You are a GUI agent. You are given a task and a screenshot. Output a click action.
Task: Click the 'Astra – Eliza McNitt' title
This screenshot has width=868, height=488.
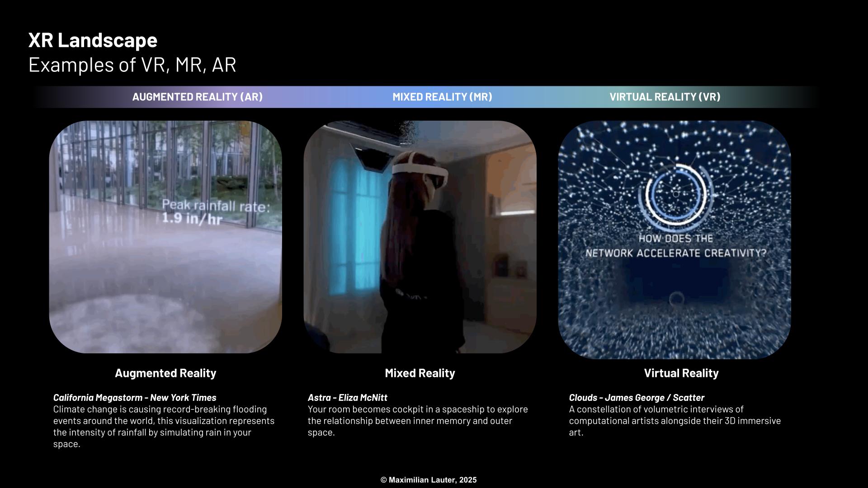point(348,398)
